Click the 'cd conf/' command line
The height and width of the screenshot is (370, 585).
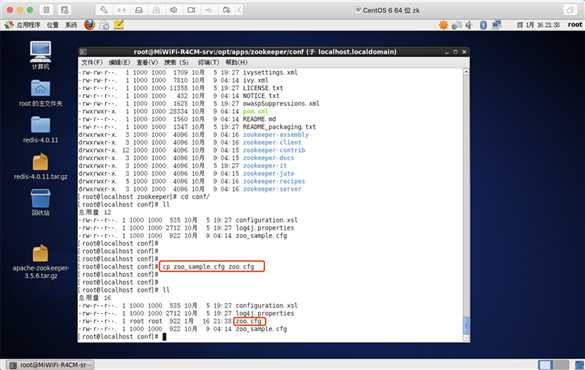[x=195, y=197]
